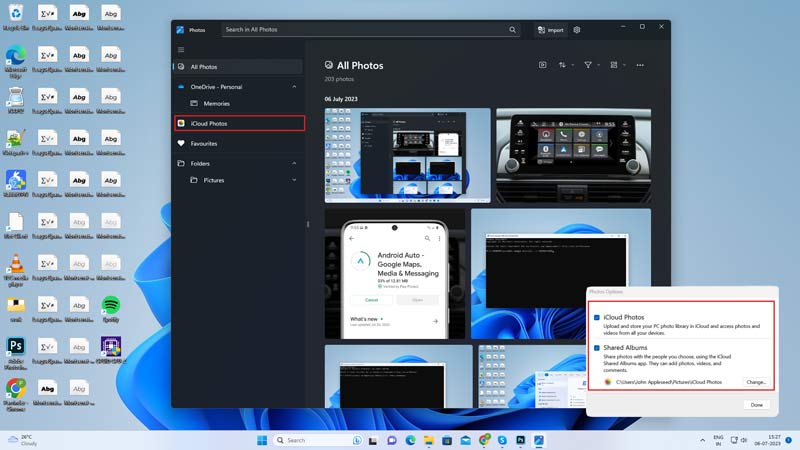
Task: Click the Import button
Action: pyautogui.click(x=551, y=30)
